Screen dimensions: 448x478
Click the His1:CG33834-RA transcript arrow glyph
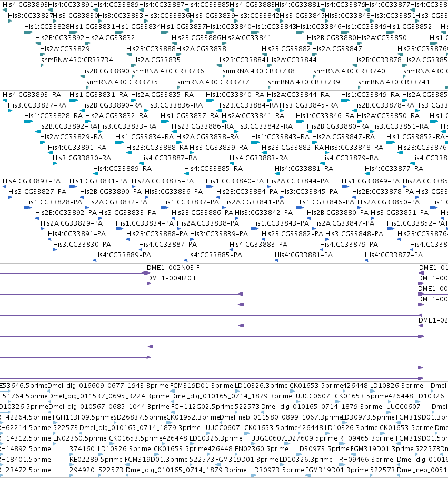[x=120, y=142]
